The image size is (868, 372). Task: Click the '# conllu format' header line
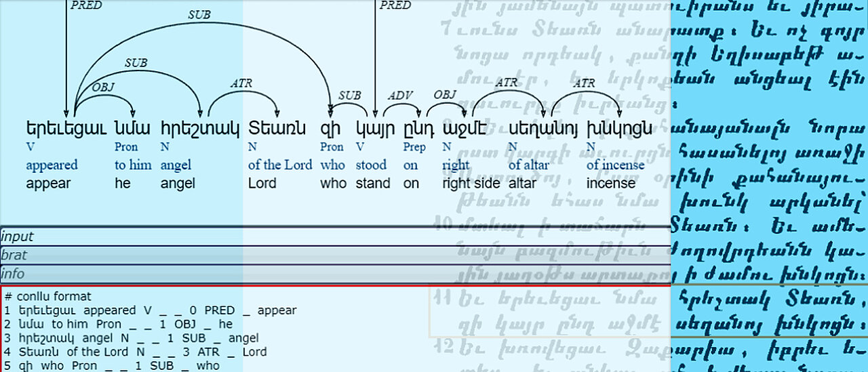tap(47, 296)
